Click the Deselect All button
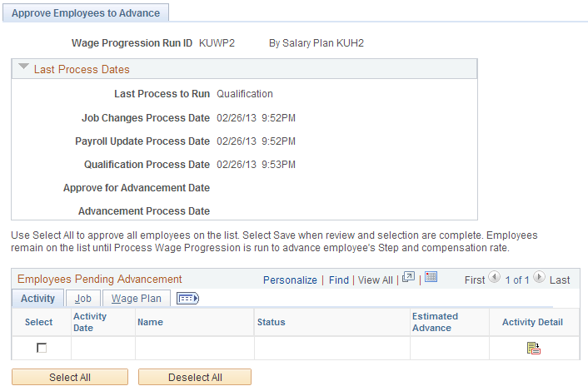 (x=195, y=377)
